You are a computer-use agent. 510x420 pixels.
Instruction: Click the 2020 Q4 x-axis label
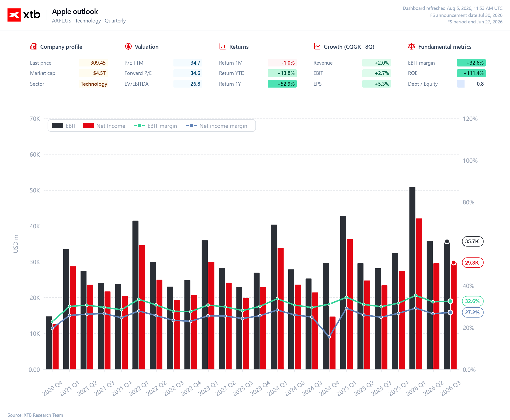(52, 388)
